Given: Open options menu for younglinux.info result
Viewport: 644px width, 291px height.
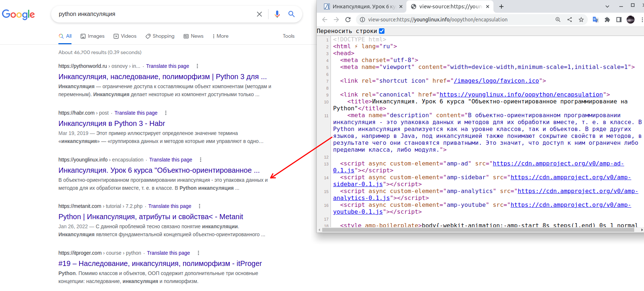Looking at the screenshot, I should [201, 160].
